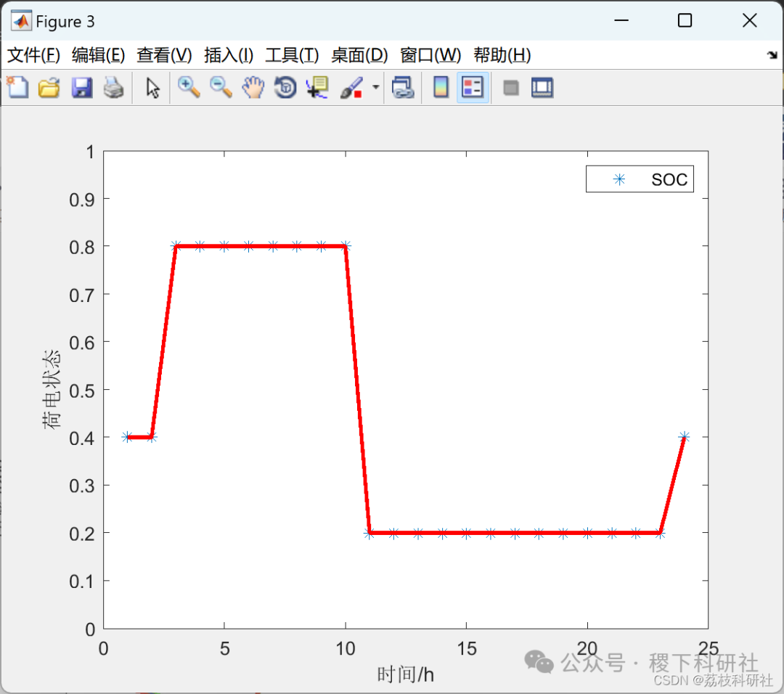Enable the Rotate 3D tool
The image size is (784, 694).
point(285,88)
